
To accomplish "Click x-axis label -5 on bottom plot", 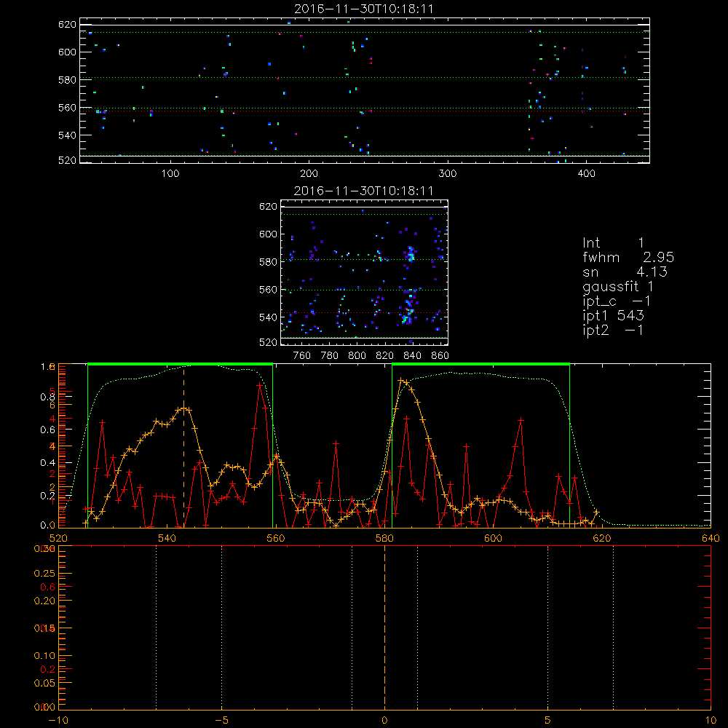I will 221,720.
